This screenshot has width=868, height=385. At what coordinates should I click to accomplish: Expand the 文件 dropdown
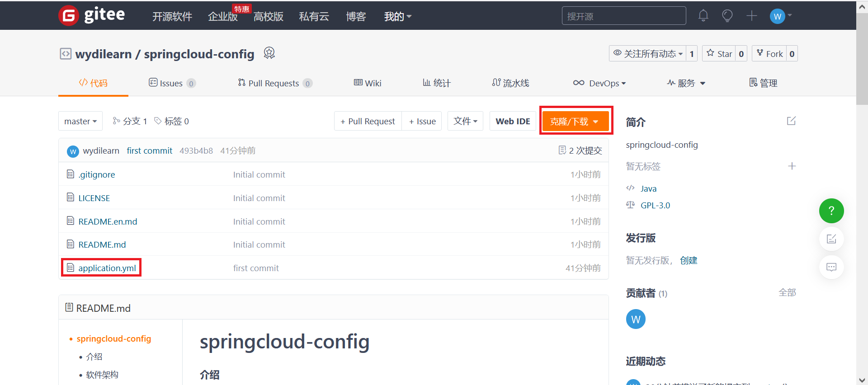coord(465,121)
